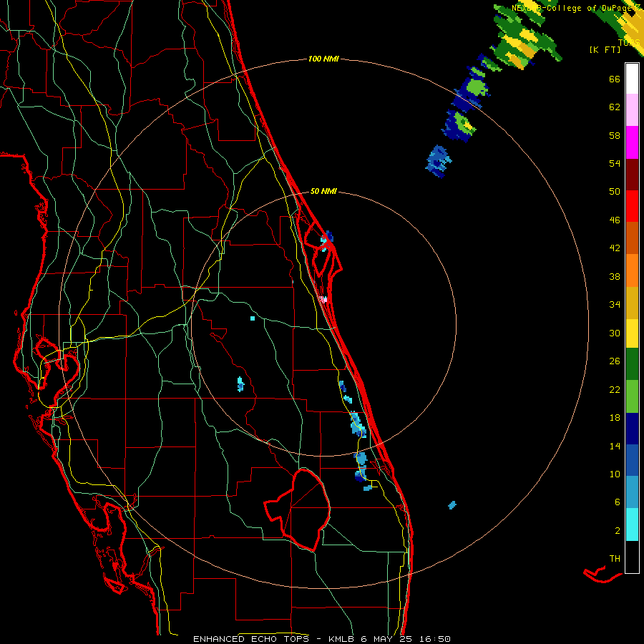Screen dimensions: 644x644
Task: Click the '66' scale label
Action: coord(615,79)
